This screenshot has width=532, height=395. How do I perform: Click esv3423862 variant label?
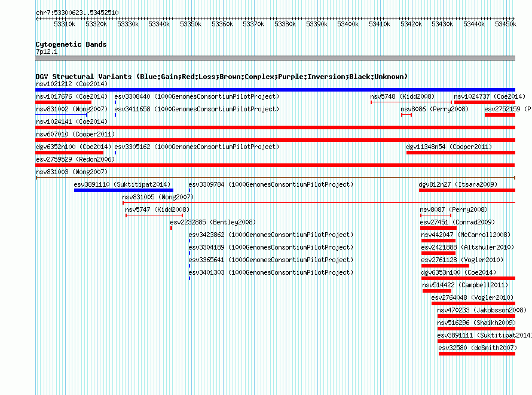click(271, 235)
